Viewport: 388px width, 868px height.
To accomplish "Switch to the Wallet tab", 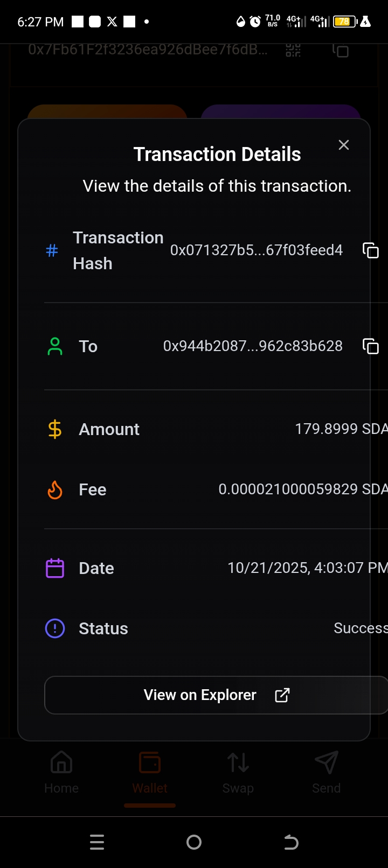I will (x=150, y=772).
